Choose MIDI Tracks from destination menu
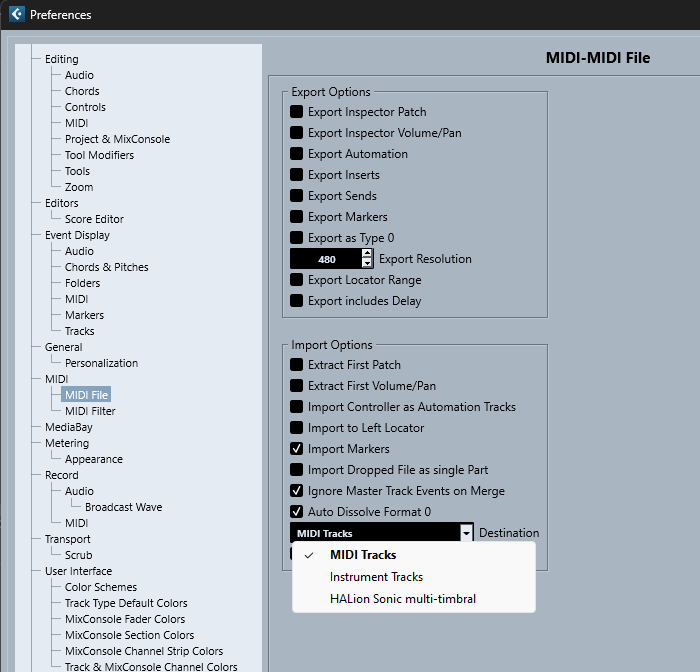 413,555
